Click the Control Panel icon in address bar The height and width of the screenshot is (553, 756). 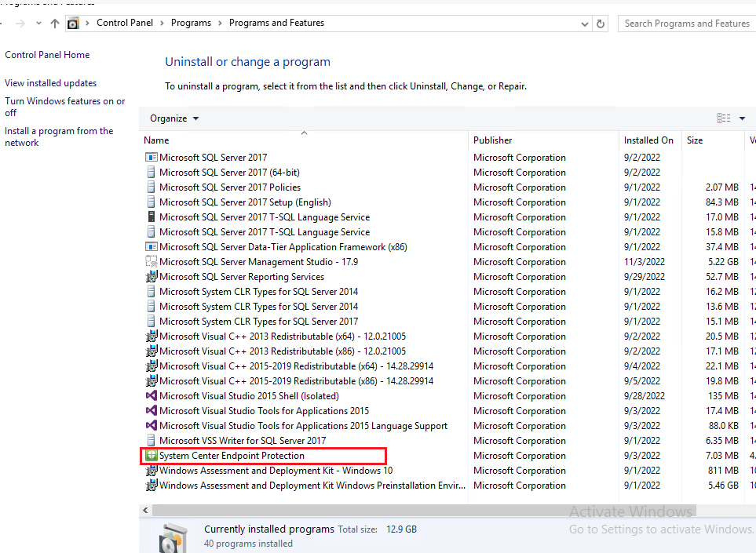click(73, 23)
